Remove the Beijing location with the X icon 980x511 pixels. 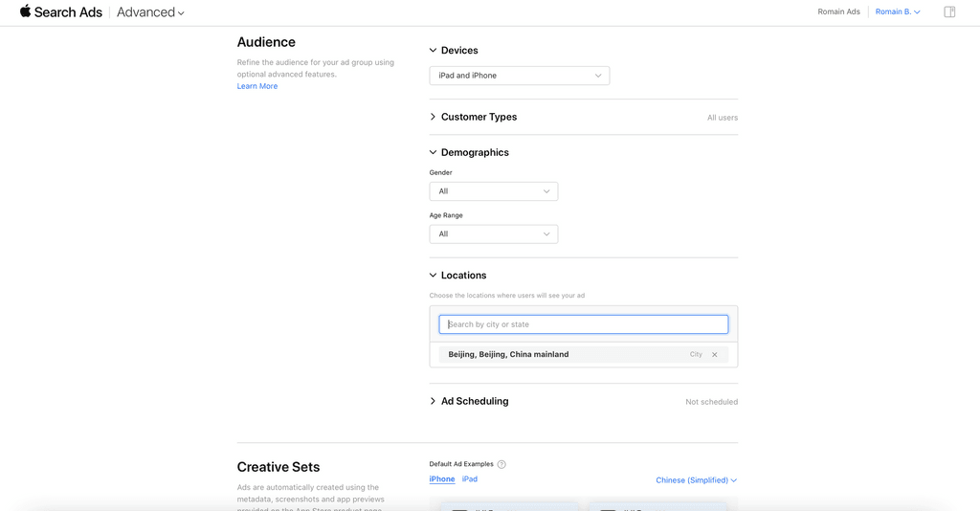[x=714, y=354]
